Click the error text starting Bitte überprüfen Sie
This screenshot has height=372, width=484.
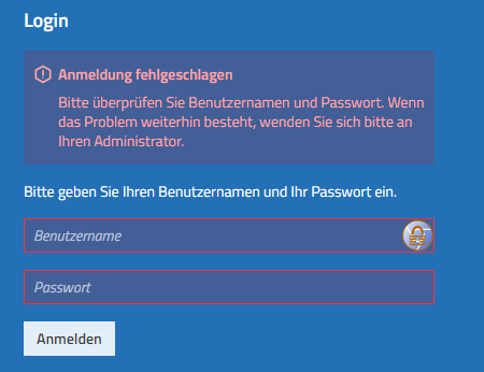click(241, 122)
